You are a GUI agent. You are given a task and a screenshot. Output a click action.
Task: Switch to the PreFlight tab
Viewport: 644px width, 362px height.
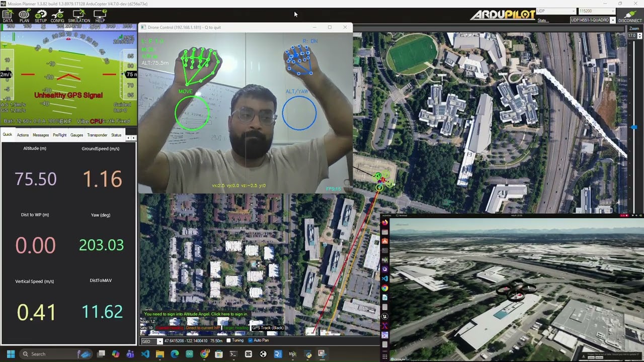click(59, 135)
